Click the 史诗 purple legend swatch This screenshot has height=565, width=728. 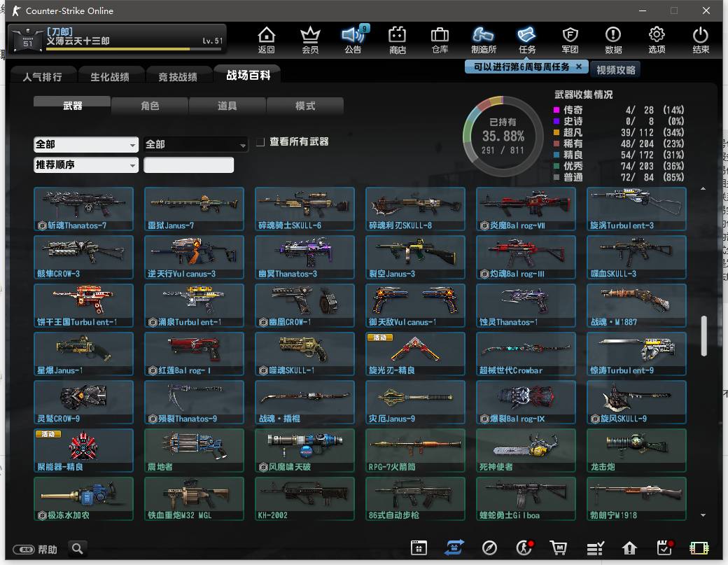[x=556, y=121]
